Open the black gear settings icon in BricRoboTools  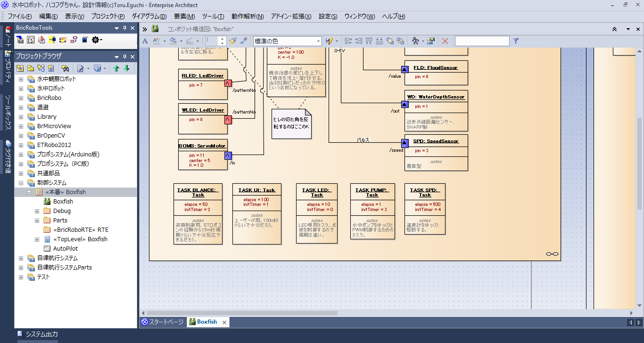[96, 40]
